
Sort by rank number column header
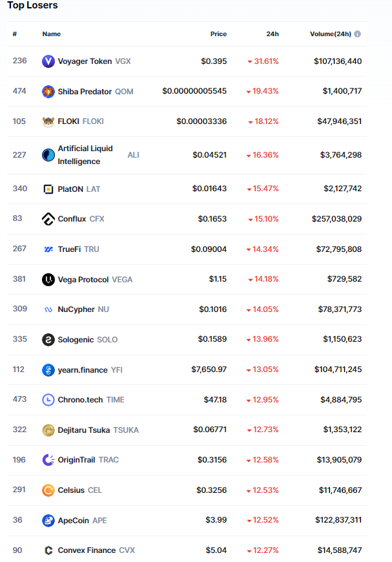15,34
